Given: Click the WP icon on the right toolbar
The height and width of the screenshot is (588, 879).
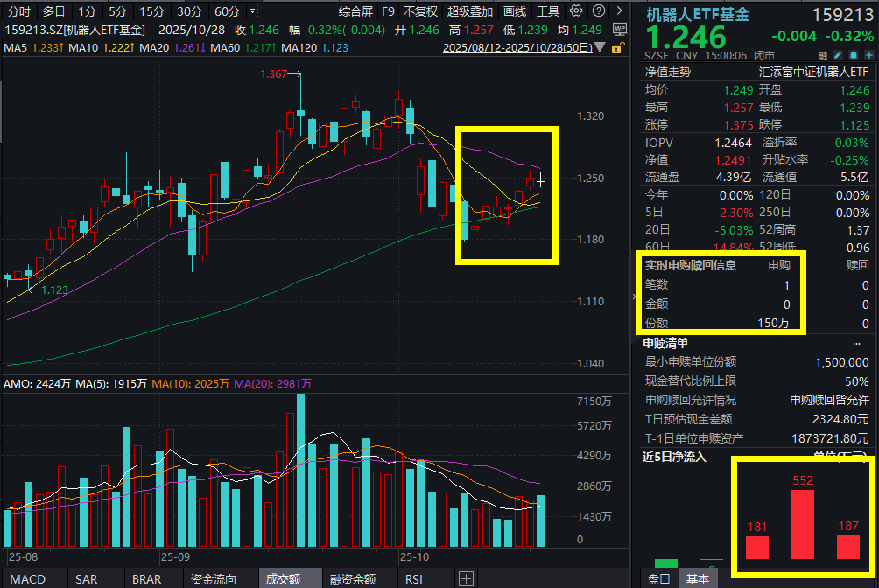Looking at the screenshot, I should (620, 29).
